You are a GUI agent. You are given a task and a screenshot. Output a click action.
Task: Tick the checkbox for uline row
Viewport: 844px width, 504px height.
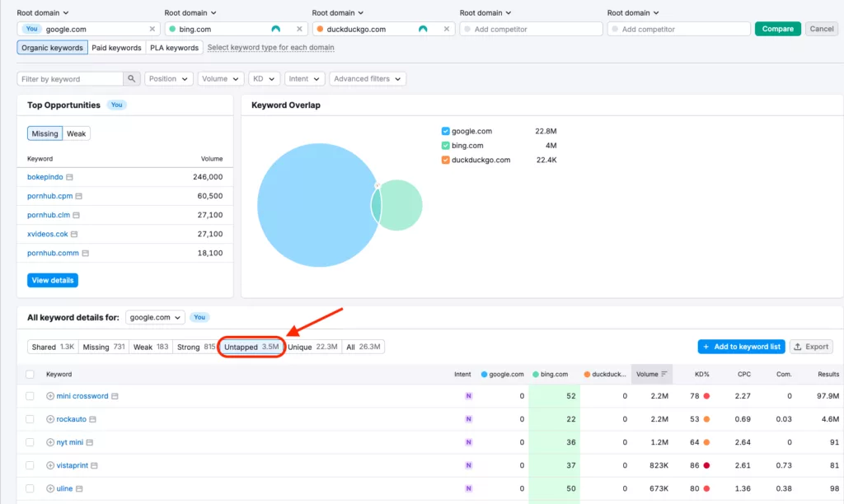[x=30, y=488]
